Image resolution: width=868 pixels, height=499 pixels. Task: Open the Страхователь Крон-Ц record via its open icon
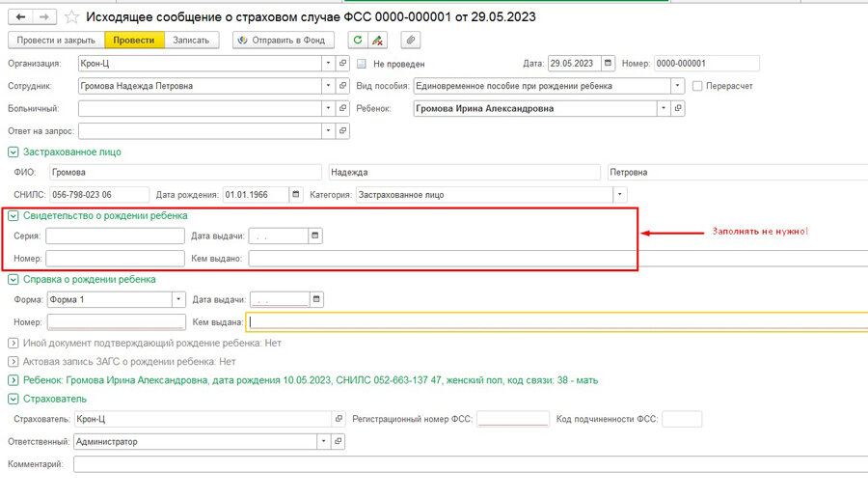[x=339, y=419]
